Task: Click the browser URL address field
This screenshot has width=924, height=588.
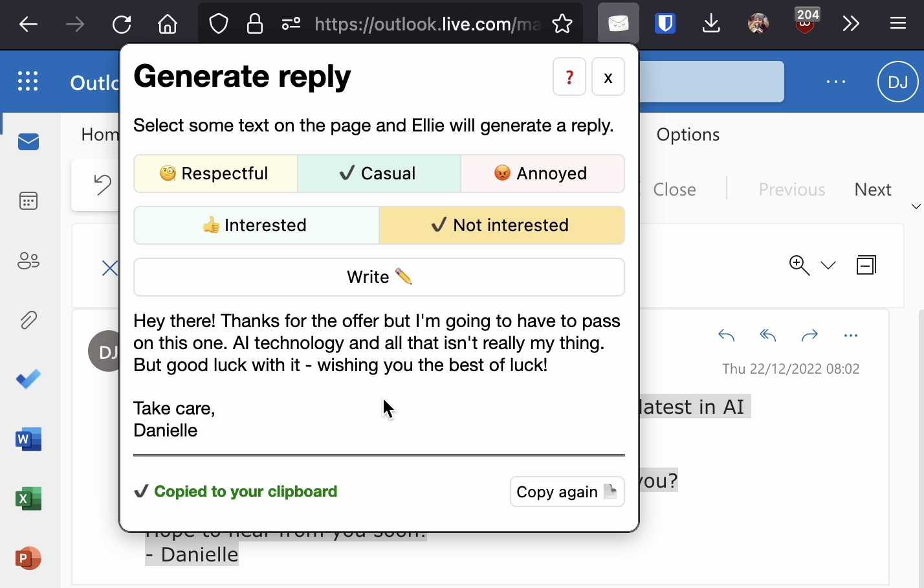Action: pyautogui.click(x=427, y=25)
